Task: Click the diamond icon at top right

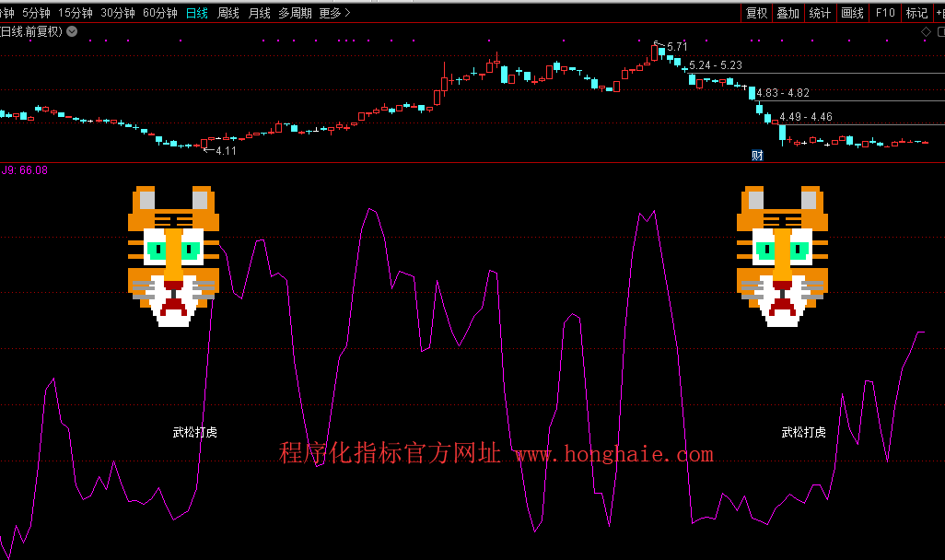Action: pyautogui.click(x=927, y=31)
